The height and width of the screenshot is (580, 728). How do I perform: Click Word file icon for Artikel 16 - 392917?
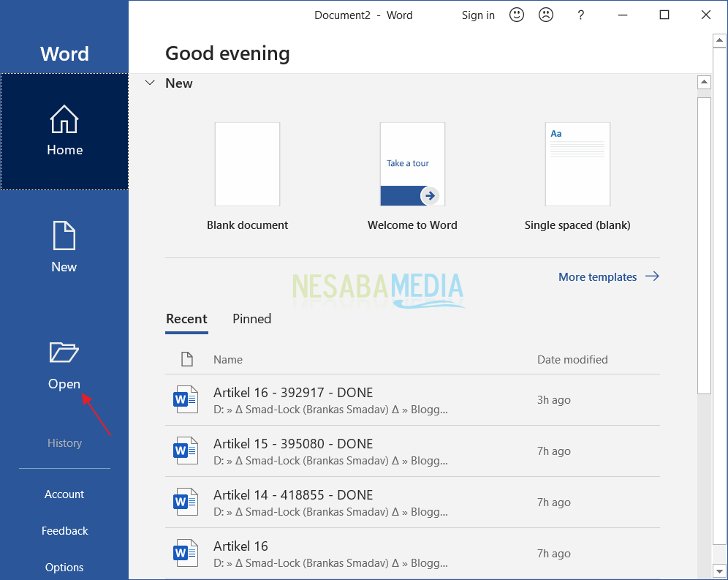[185, 399]
